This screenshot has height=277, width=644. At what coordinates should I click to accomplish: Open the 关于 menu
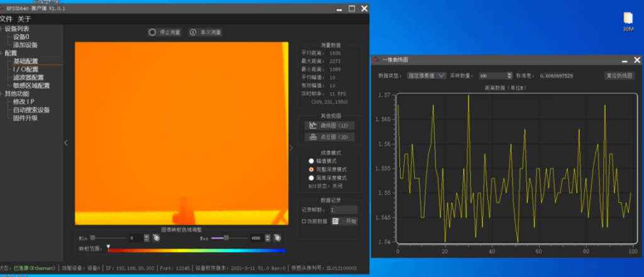coord(25,19)
